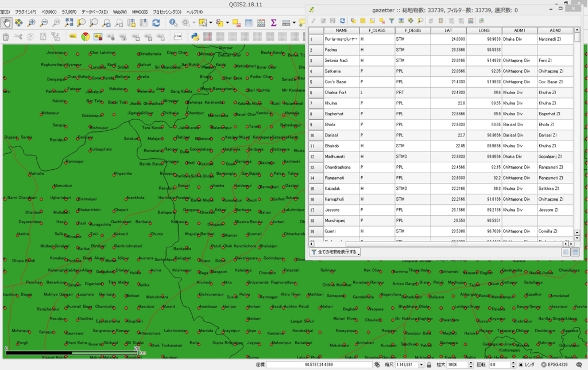Sort table by NAME column header

point(341,30)
